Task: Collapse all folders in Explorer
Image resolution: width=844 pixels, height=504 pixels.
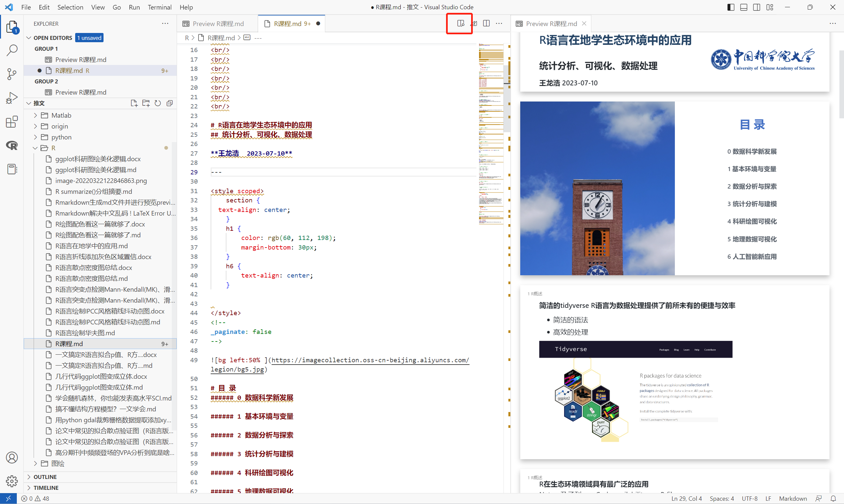Action: click(x=169, y=103)
